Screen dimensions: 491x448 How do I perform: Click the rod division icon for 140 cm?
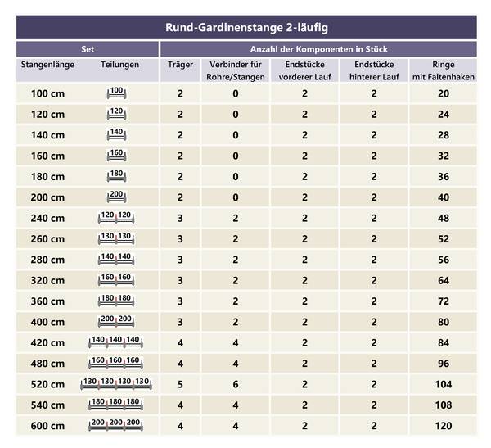pyautogui.click(x=116, y=134)
